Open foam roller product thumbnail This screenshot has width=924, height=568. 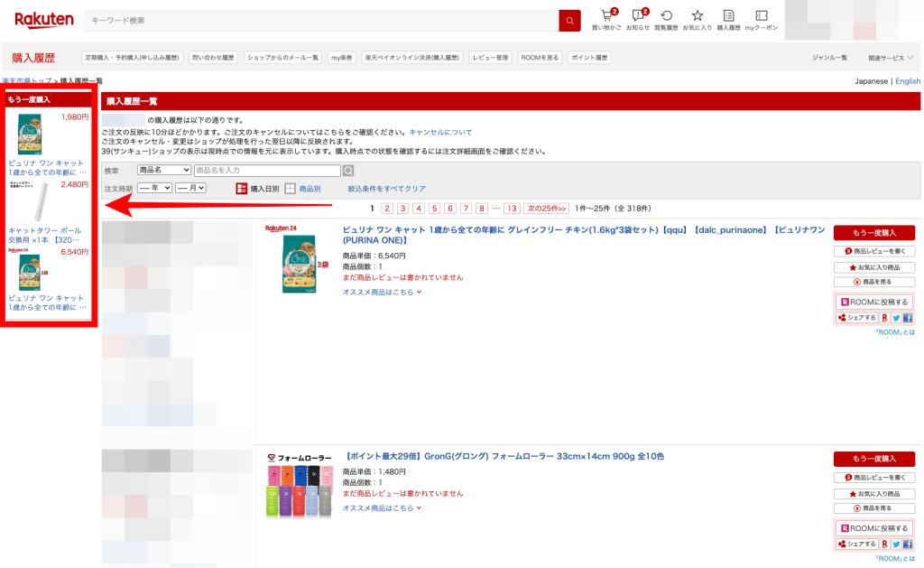click(300, 486)
